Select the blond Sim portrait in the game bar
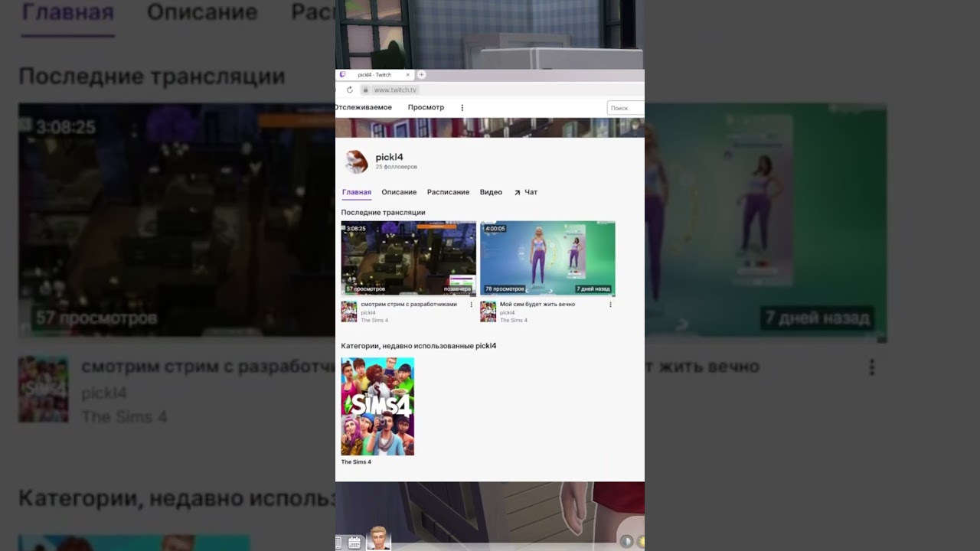 tap(378, 538)
